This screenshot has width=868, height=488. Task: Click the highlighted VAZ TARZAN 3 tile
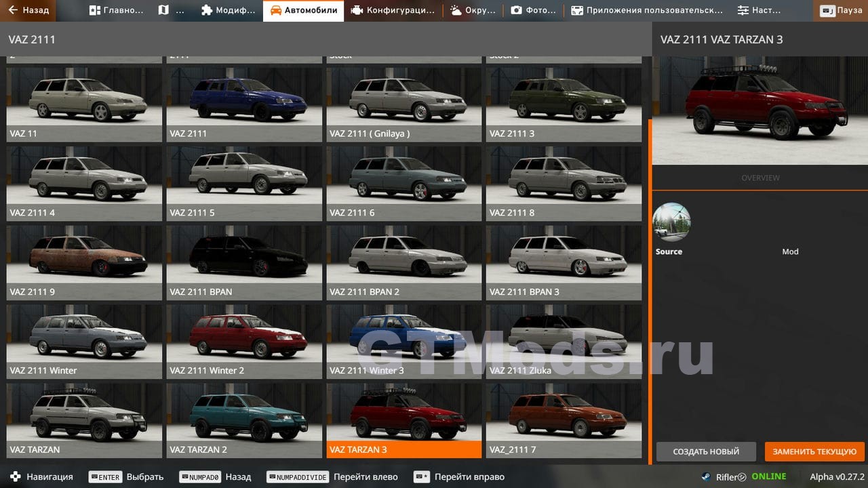point(404,421)
